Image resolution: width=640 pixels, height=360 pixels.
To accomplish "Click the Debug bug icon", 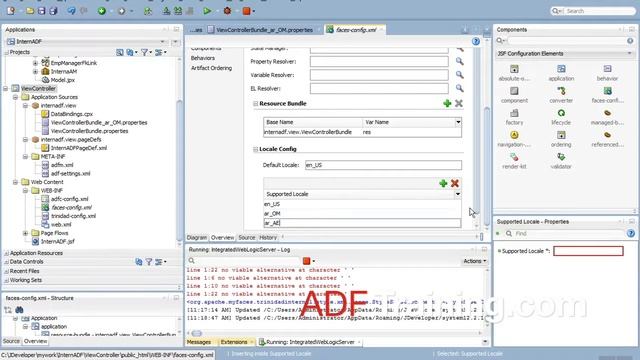I will (227, 11).
